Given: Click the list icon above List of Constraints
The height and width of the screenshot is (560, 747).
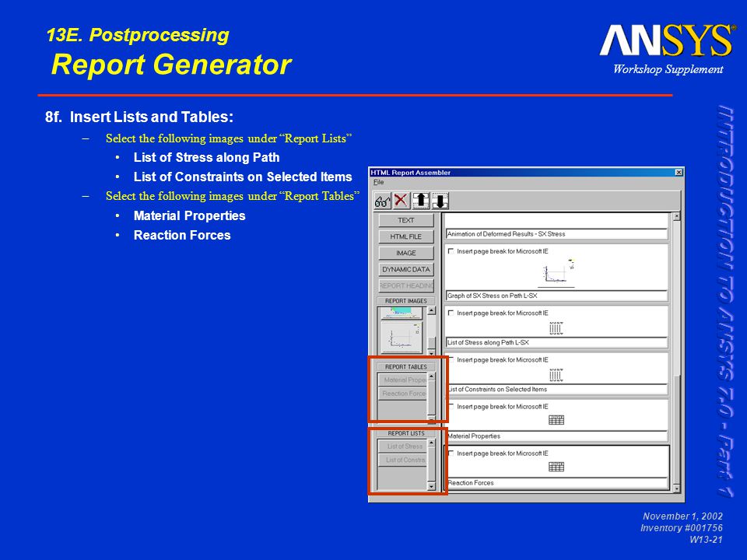Looking at the screenshot, I should coord(556,375).
